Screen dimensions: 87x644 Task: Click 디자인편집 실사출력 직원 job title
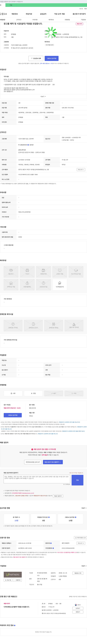coord(16,607)
